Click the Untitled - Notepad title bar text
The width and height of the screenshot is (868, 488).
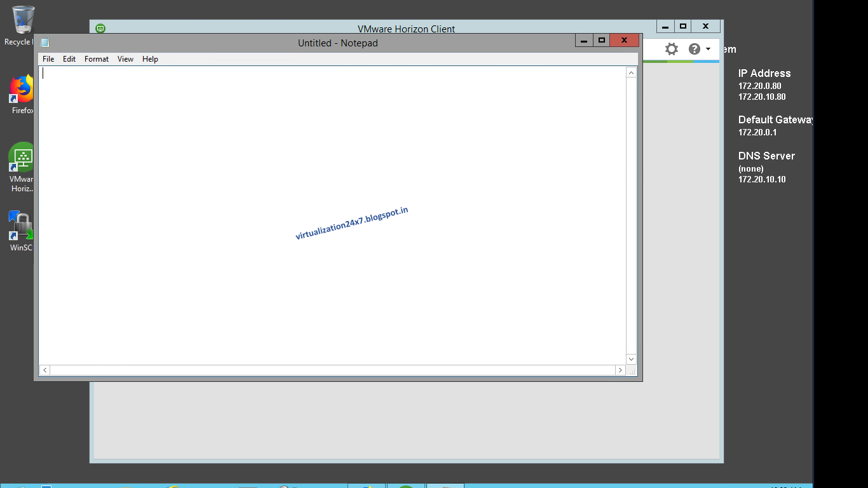(x=338, y=43)
